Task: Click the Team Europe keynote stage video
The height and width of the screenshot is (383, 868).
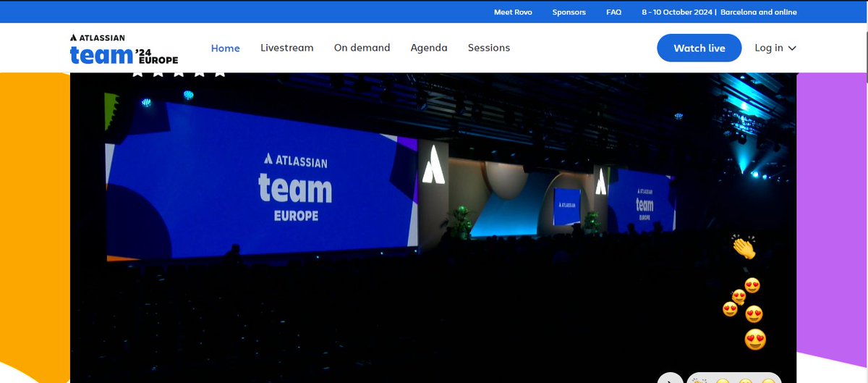Action: coord(433,227)
